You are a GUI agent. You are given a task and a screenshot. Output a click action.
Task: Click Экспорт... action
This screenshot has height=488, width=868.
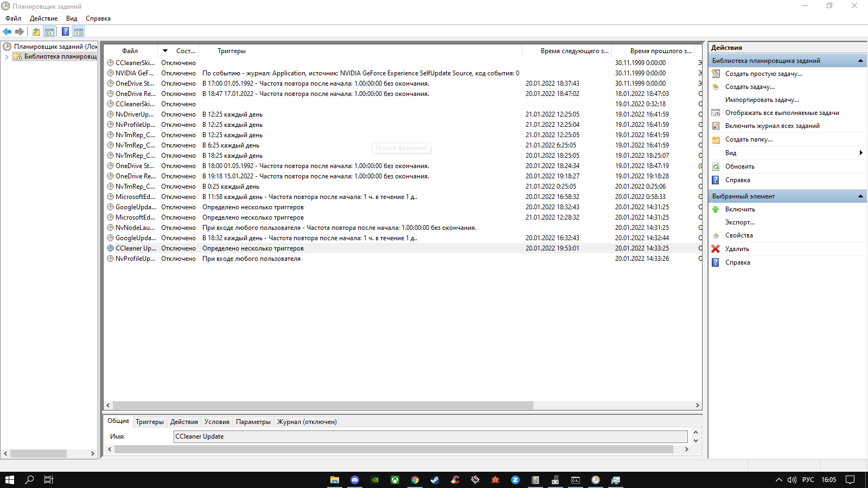(x=740, y=222)
